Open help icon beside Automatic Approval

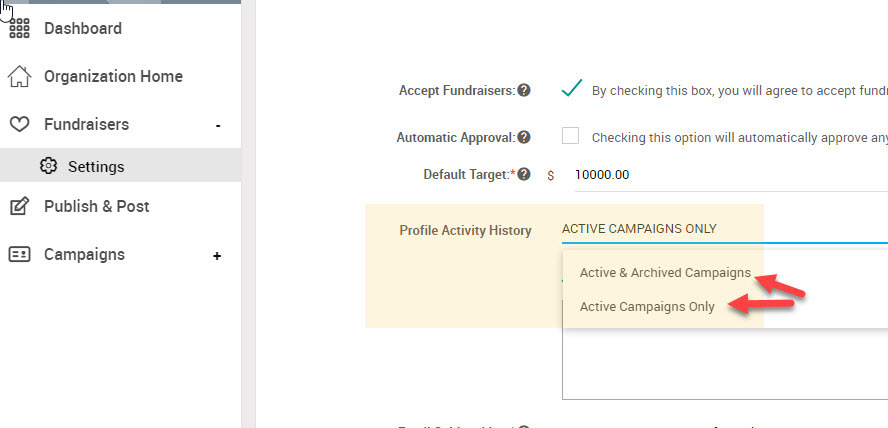[x=524, y=137]
